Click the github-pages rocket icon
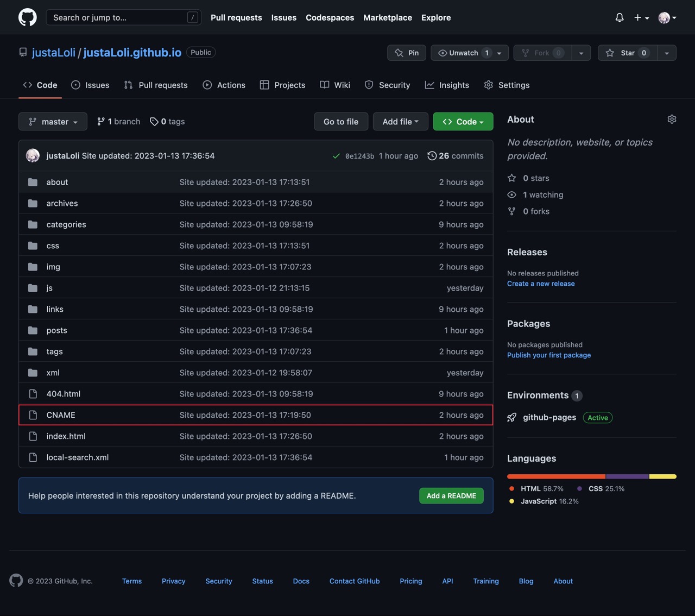The image size is (695, 616). 511,417
